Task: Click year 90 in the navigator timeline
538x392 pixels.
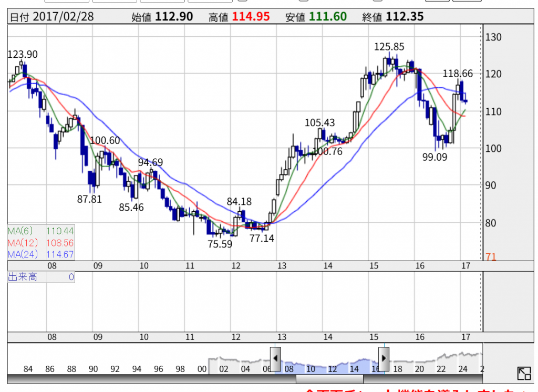Action: tap(94, 369)
